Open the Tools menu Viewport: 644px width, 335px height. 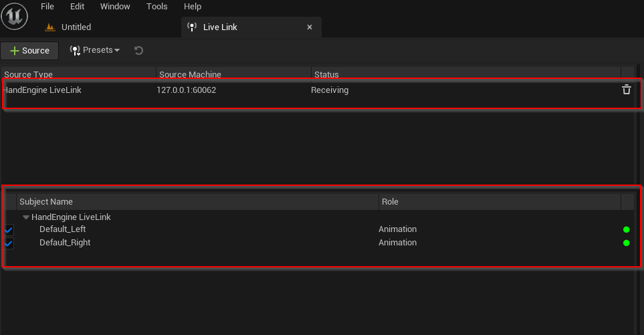click(x=157, y=7)
